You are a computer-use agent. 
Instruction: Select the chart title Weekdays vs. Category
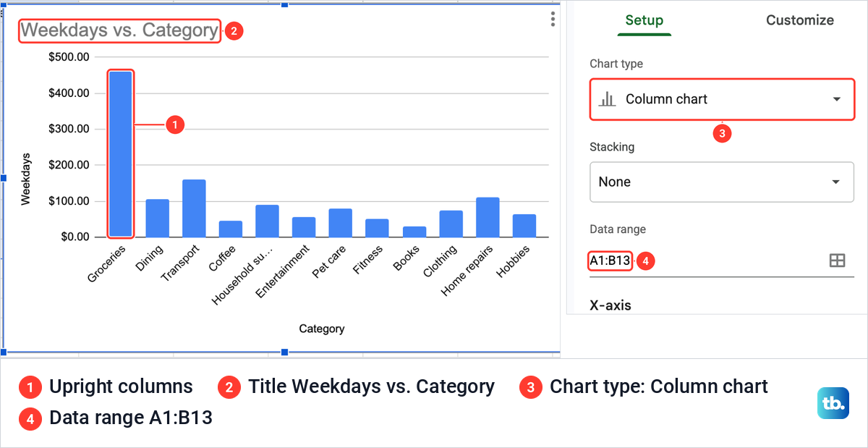click(119, 30)
